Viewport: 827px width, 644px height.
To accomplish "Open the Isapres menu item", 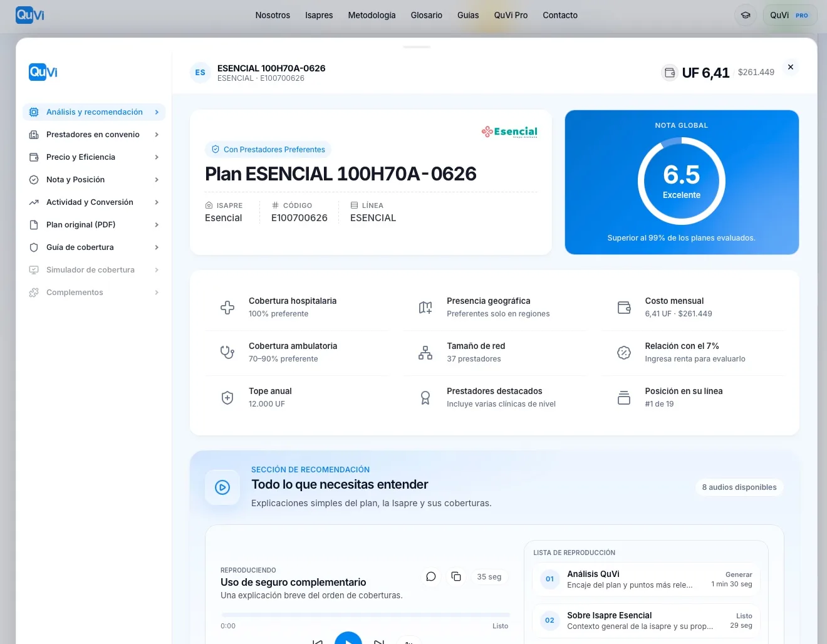I will click(x=319, y=15).
